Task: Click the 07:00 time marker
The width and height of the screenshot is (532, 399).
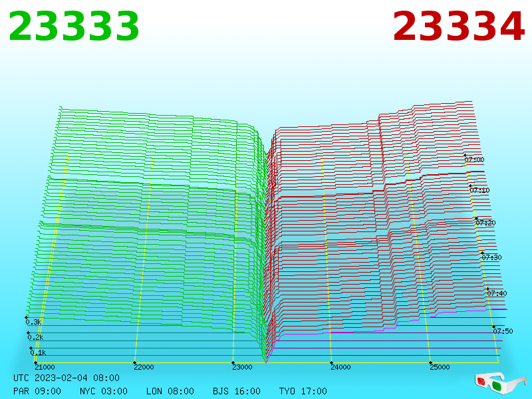Action: click(x=474, y=160)
